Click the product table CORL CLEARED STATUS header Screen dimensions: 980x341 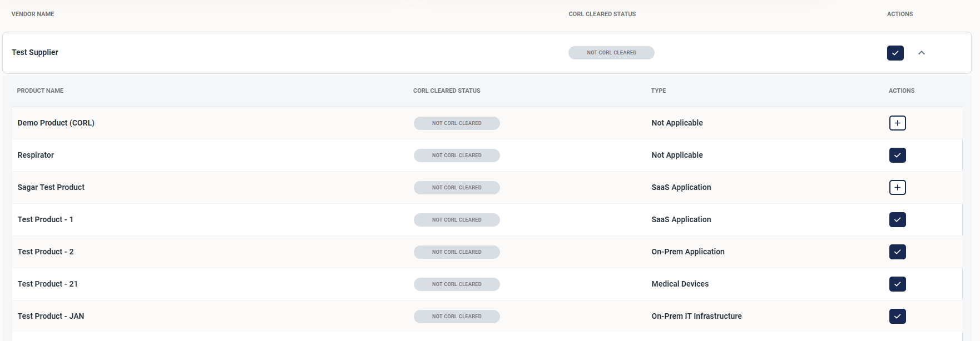pyautogui.click(x=447, y=91)
